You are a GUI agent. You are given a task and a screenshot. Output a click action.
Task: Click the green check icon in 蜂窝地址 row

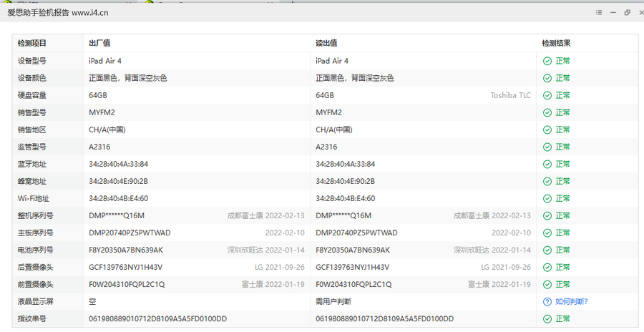[547, 181]
